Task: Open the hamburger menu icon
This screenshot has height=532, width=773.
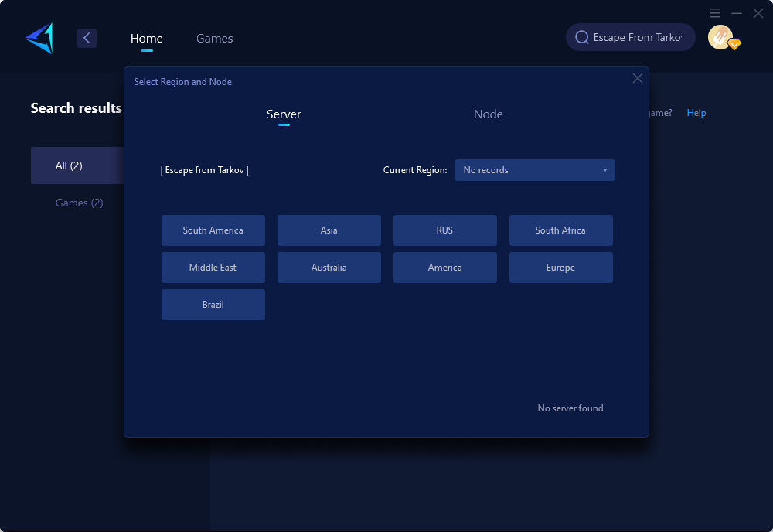Action: [x=715, y=13]
